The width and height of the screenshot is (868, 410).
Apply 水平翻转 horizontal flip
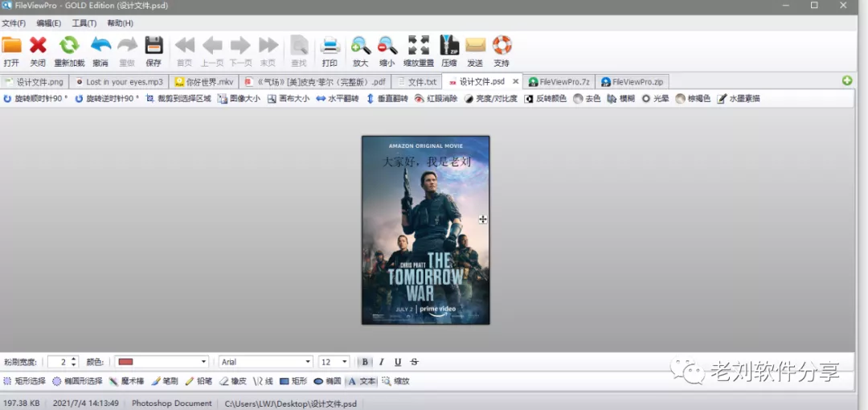[338, 99]
